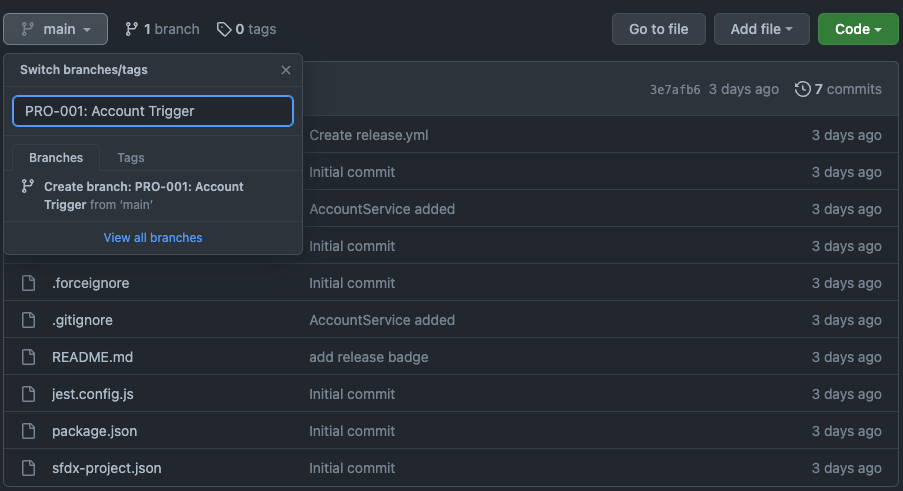Click the file icon beside sfdx-project.json
The image size is (903, 491).
click(x=29, y=468)
